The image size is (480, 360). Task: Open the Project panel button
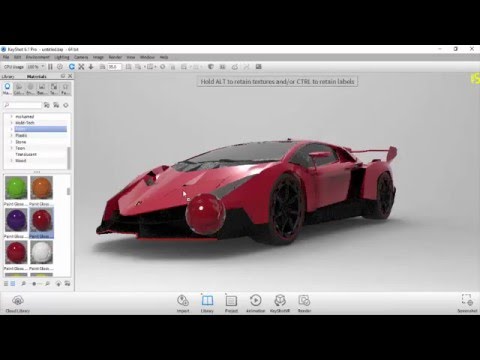pos(231,303)
